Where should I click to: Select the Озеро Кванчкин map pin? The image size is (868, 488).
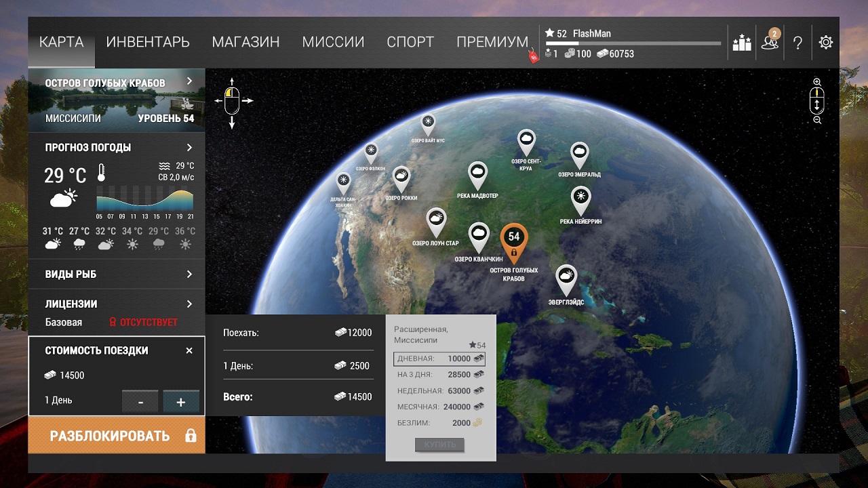coord(479,237)
